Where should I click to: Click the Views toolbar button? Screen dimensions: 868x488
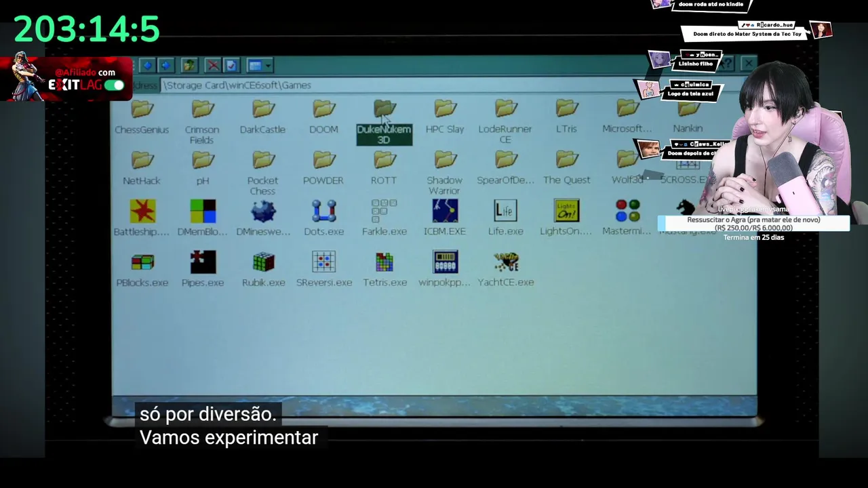(x=255, y=65)
